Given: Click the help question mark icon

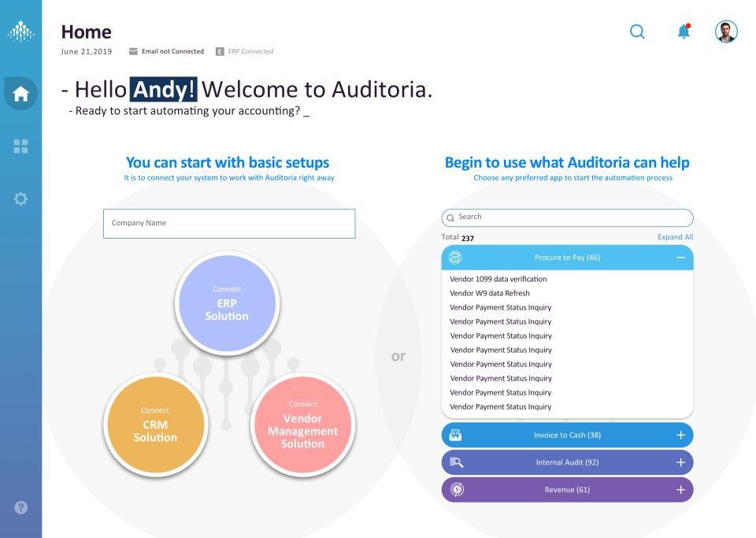Looking at the screenshot, I should pyautogui.click(x=20, y=507).
